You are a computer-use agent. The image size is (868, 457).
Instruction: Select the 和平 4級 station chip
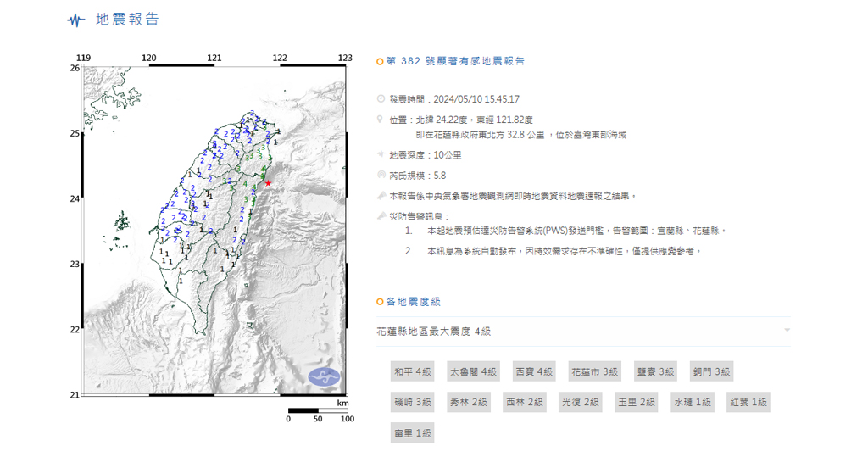tap(413, 371)
